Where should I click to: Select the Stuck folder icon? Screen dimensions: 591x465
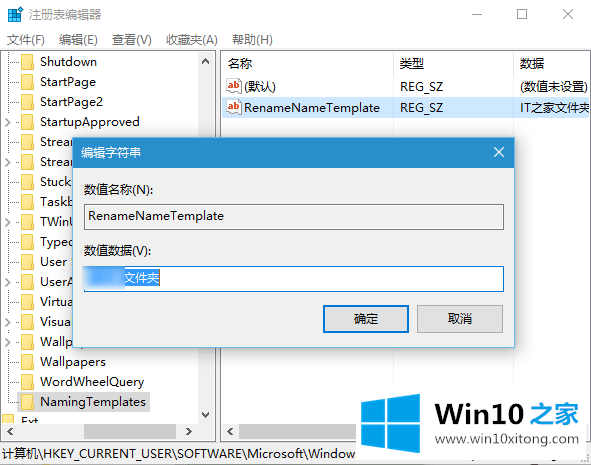pyautogui.click(x=28, y=182)
